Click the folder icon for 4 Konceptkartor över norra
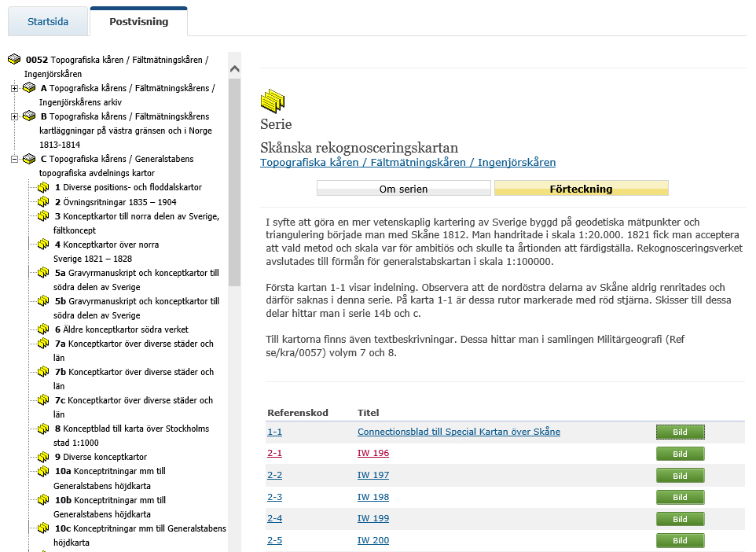The height and width of the screenshot is (552, 756). (44, 244)
